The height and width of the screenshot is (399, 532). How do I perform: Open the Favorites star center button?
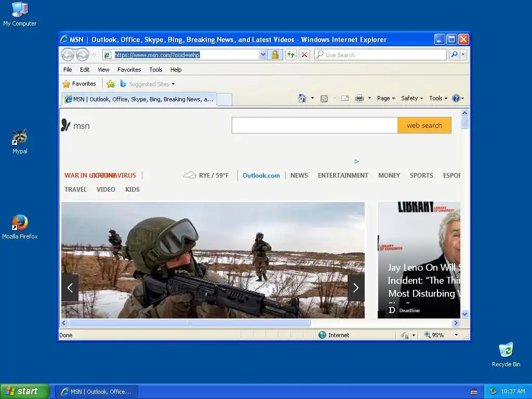[x=79, y=84]
